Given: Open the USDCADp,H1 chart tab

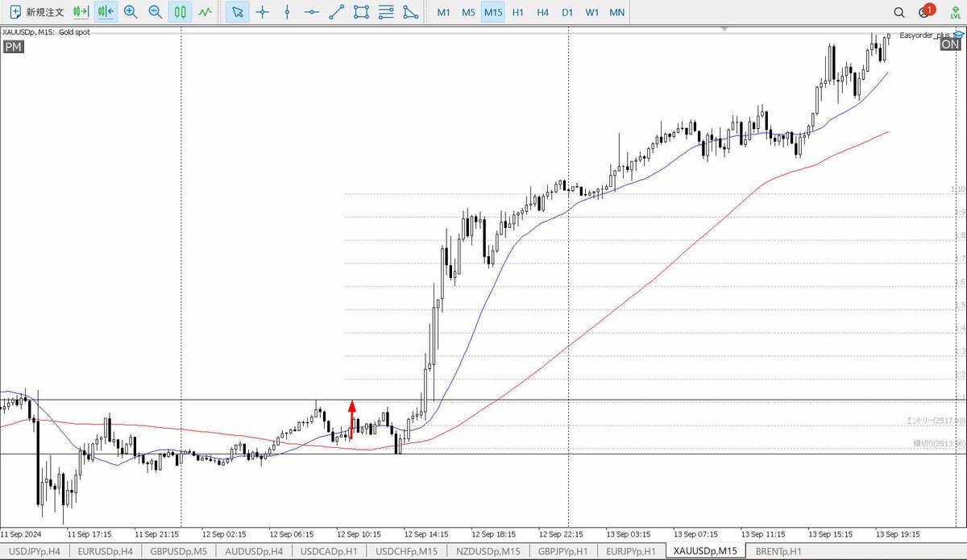Looking at the screenshot, I should pos(329,551).
